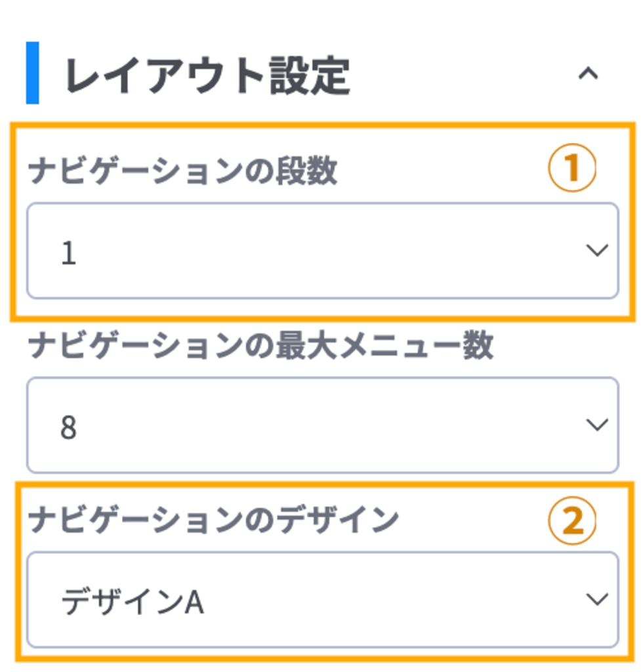
Task: Click the ナビゲーションのデザイン label
Action: click(214, 520)
